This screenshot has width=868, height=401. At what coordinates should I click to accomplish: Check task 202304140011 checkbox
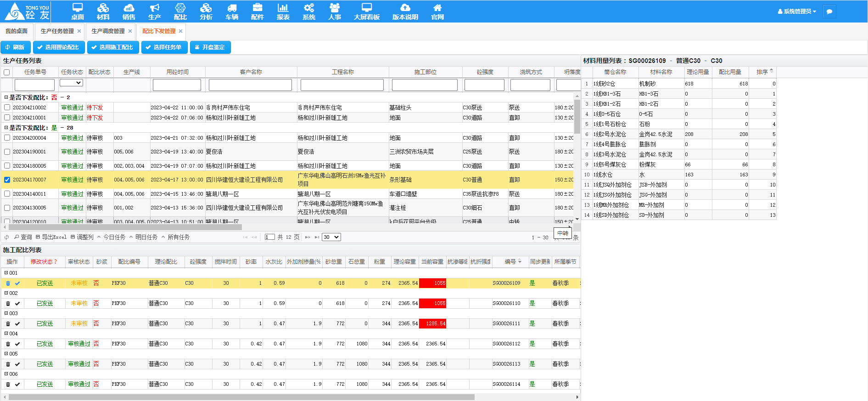(x=7, y=194)
